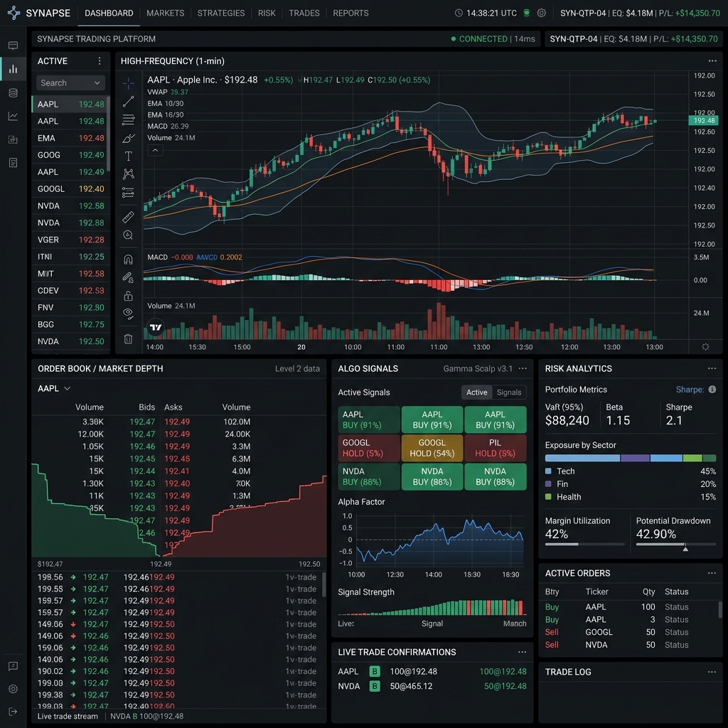
Task: Switch signals panel to Signals view
Action: 509,392
